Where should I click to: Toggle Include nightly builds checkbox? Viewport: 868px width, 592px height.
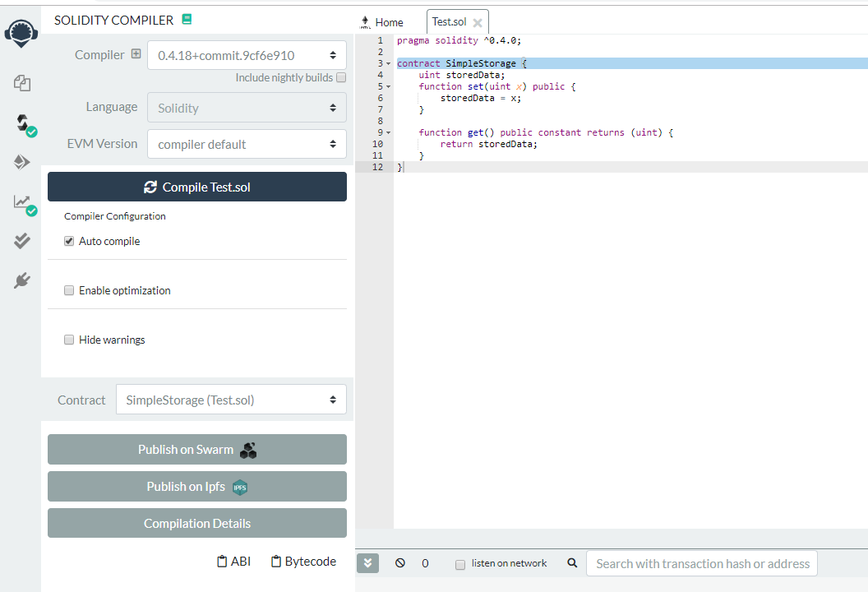tap(342, 77)
